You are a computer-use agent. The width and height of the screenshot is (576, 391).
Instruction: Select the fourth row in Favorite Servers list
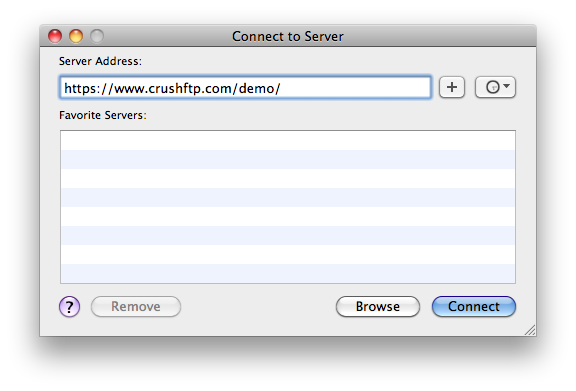click(x=288, y=198)
